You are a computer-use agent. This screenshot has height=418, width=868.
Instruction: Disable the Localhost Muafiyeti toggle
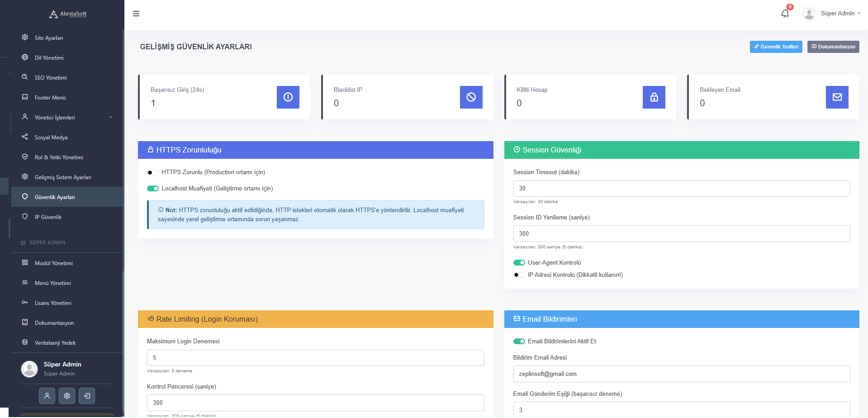(152, 189)
